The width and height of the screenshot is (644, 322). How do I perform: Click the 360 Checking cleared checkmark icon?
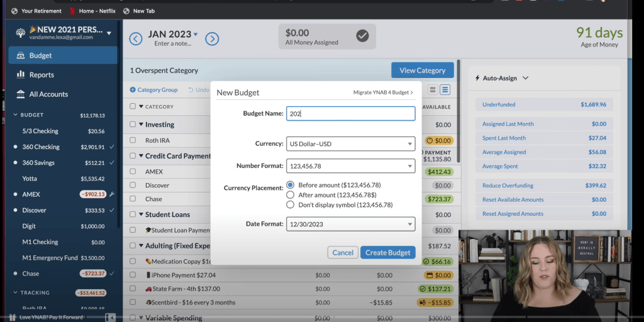pos(112,147)
